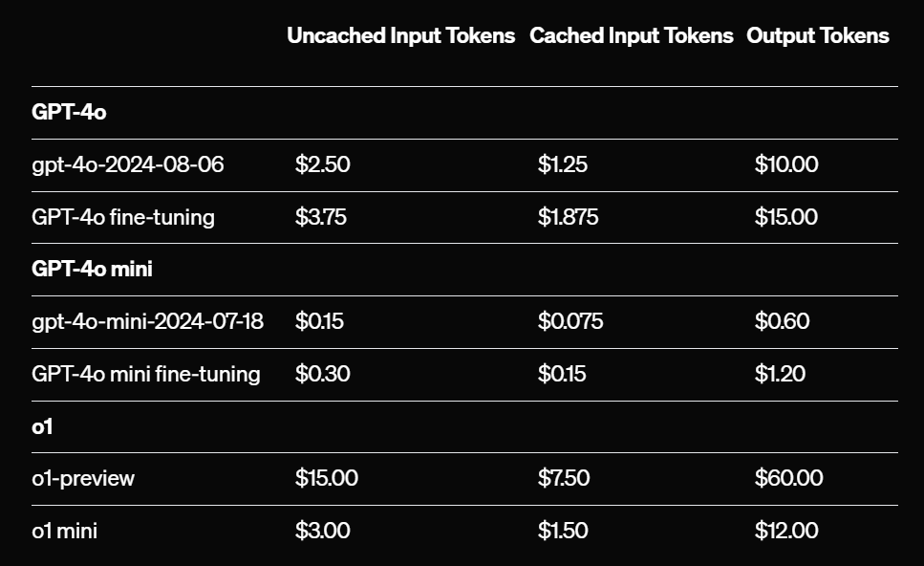The width and height of the screenshot is (924, 566).
Task: Select the gpt-4o-mini-2024-07-18 model name
Action: [147, 321]
